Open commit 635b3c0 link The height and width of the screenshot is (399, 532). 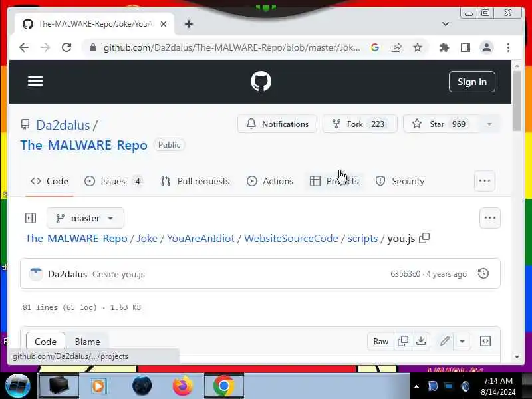(x=405, y=274)
